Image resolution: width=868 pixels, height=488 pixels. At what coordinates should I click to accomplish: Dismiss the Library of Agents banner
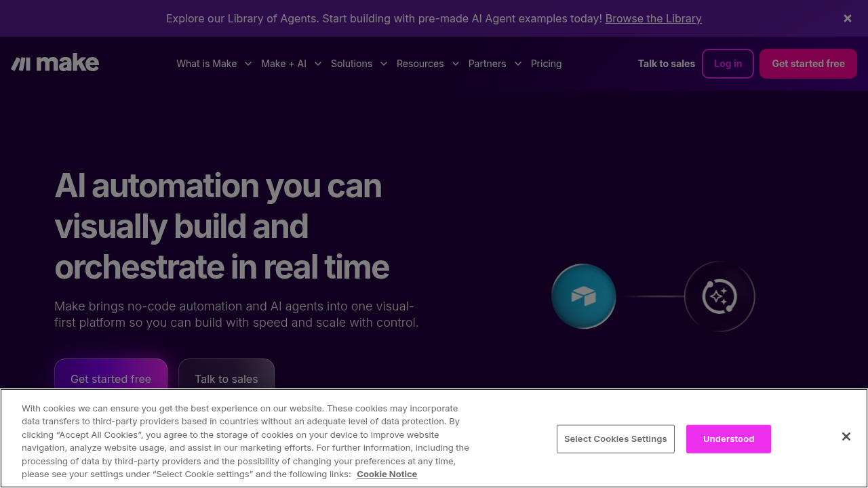(847, 18)
